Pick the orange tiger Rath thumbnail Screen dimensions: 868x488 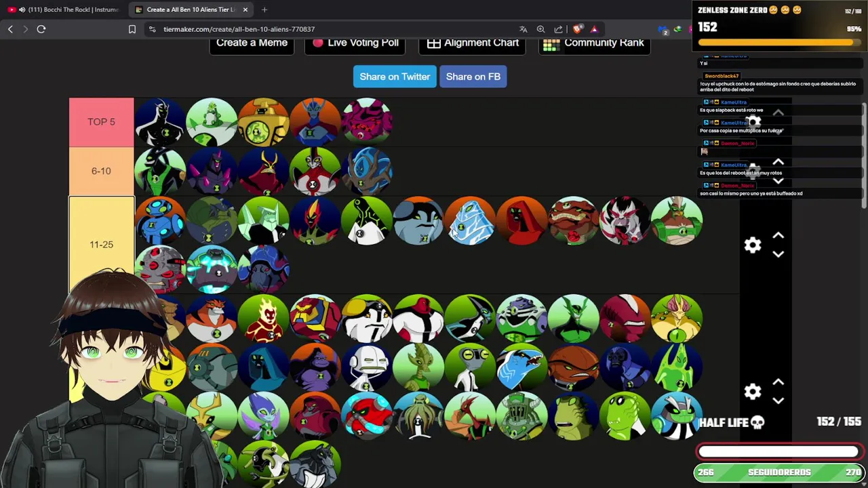tap(212, 318)
